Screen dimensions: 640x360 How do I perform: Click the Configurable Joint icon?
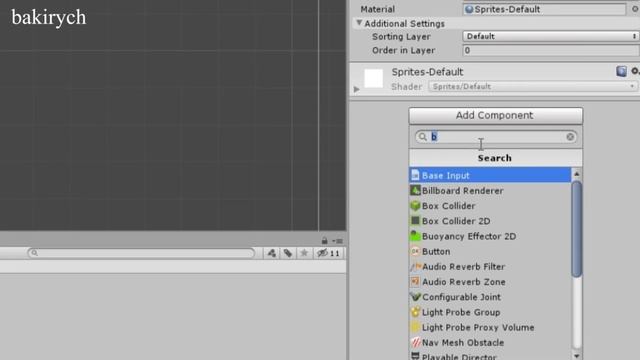click(x=415, y=297)
